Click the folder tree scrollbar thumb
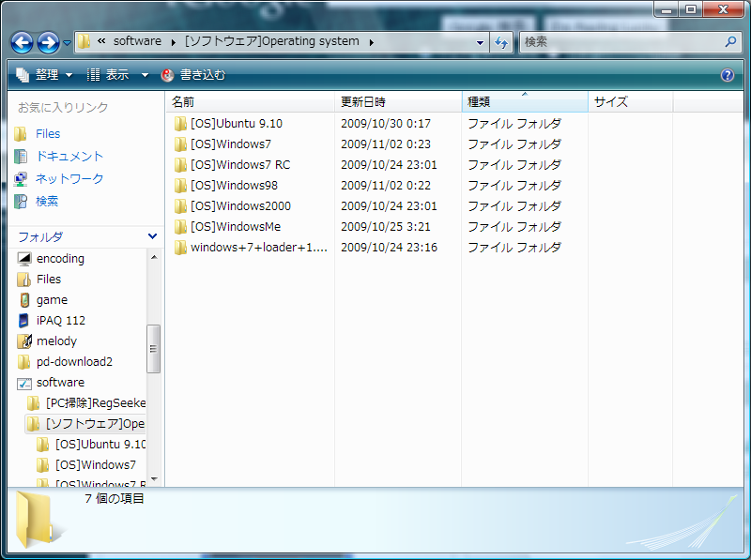The width and height of the screenshot is (751, 560). (x=153, y=348)
